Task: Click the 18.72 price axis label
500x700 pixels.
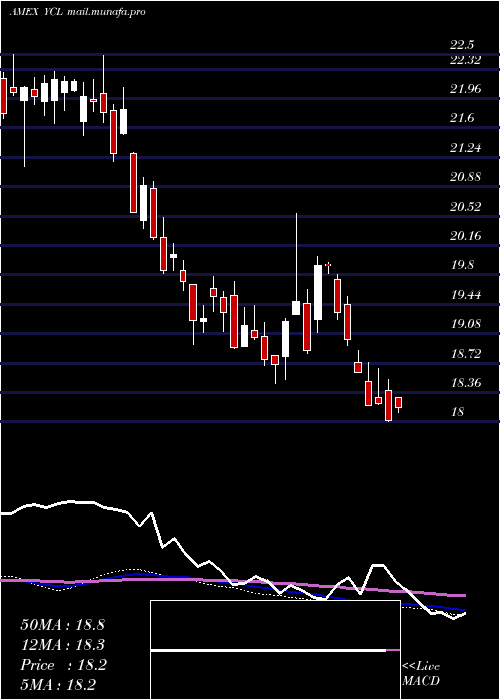Action: [x=465, y=354]
